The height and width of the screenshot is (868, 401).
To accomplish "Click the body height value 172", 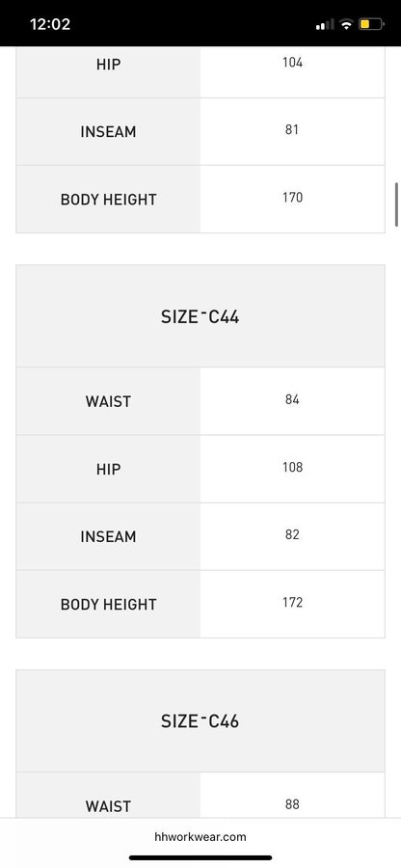I will pyautogui.click(x=292, y=602).
